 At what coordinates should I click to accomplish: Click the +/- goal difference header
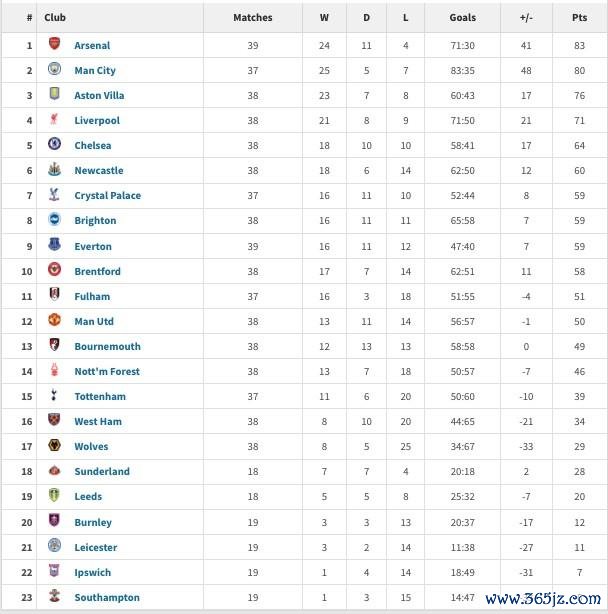(x=525, y=17)
